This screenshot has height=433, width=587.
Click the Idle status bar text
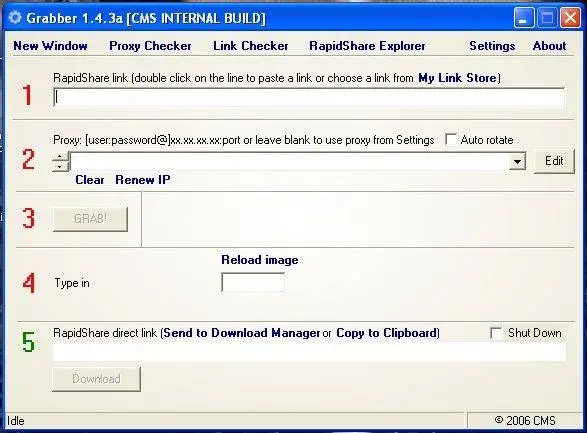coord(16,421)
